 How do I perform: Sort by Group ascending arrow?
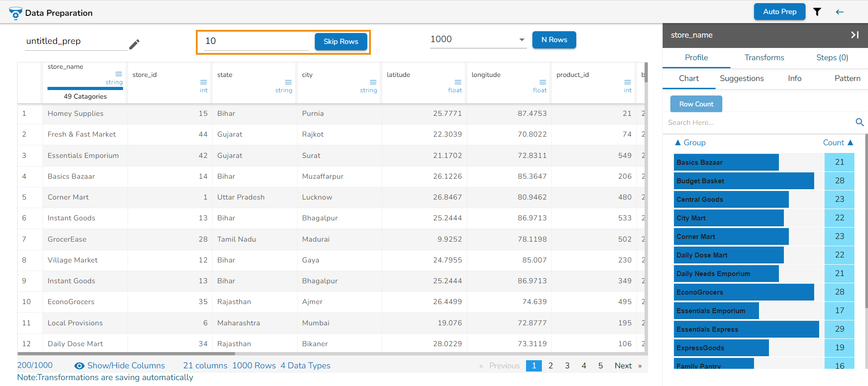(x=678, y=143)
